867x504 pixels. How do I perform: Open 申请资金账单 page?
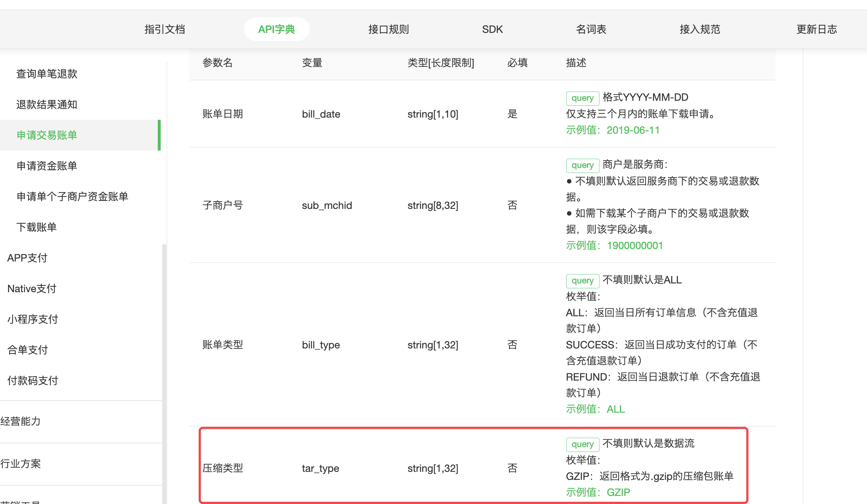(47, 166)
